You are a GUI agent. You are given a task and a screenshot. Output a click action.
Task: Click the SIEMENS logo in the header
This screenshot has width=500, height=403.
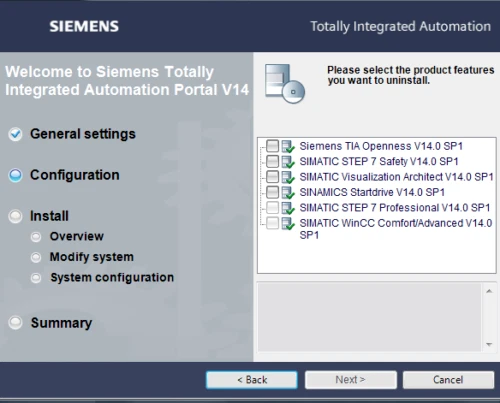point(84,26)
